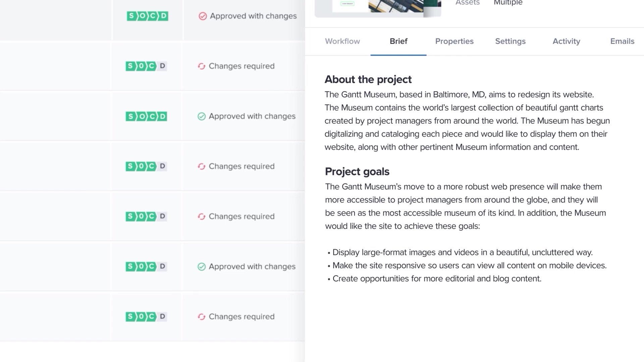Image resolution: width=644 pixels, height=362 pixels.
Task: Expand the first "Approved with changes" status entry
Action: click(253, 16)
